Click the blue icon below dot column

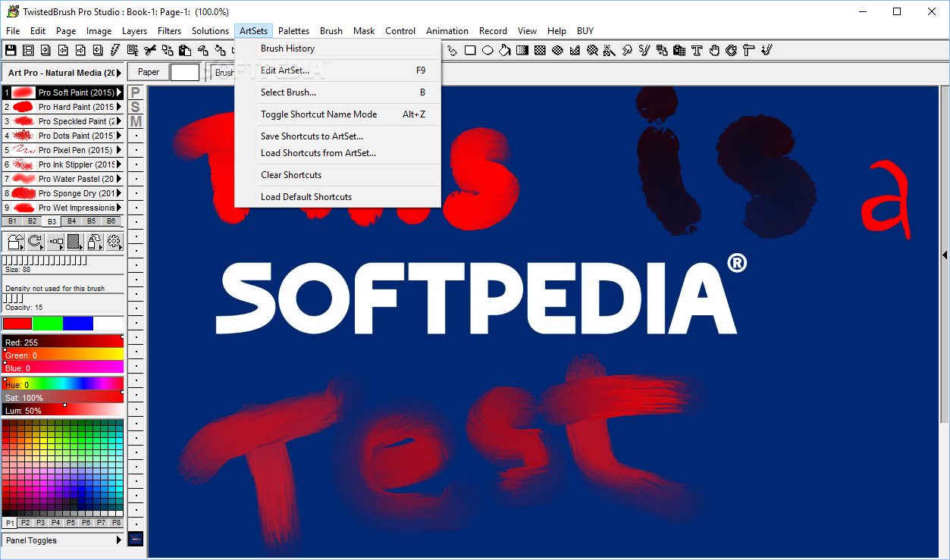pyautogui.click(x=136, y=540)
